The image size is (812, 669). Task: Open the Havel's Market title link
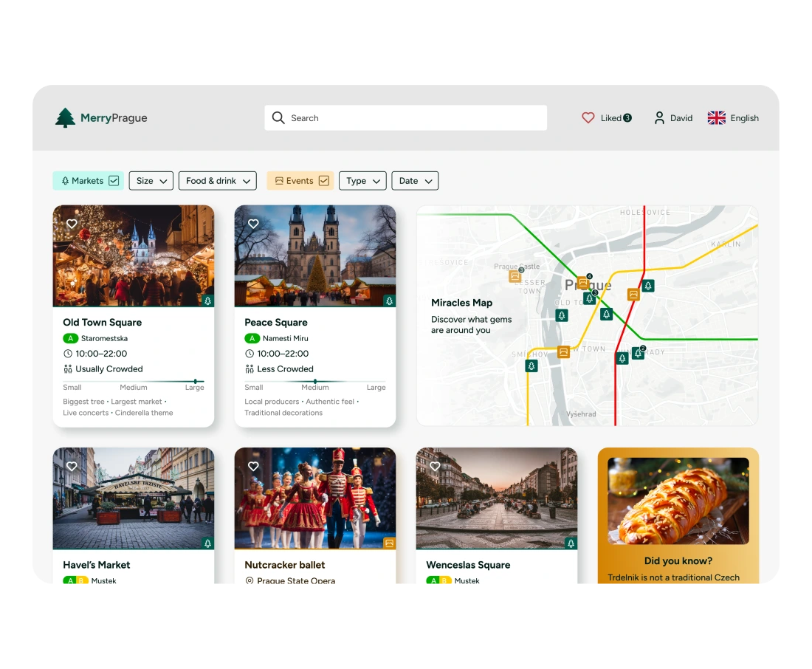click(x=97, y=565)
